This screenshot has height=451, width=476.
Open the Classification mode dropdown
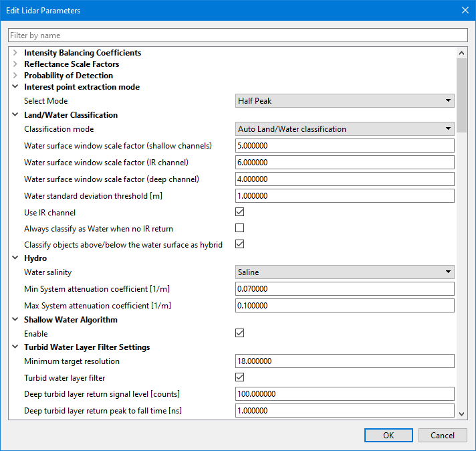tap(344, 129)
